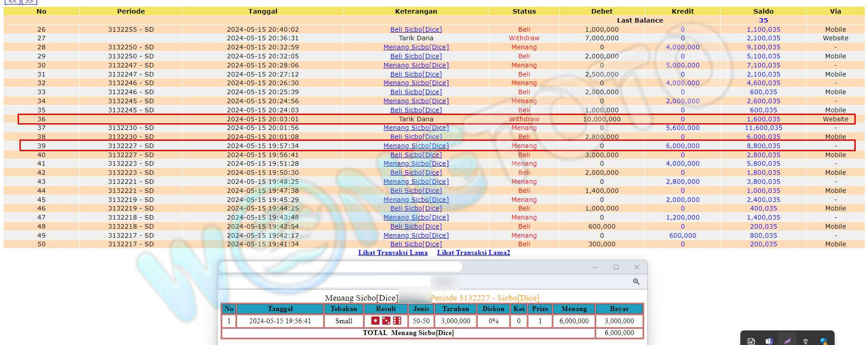Screen dimensions: 868x345
Task: Open Menang Sicbo[Dice] link for period 3132227
Action: (x=416, y=146)
